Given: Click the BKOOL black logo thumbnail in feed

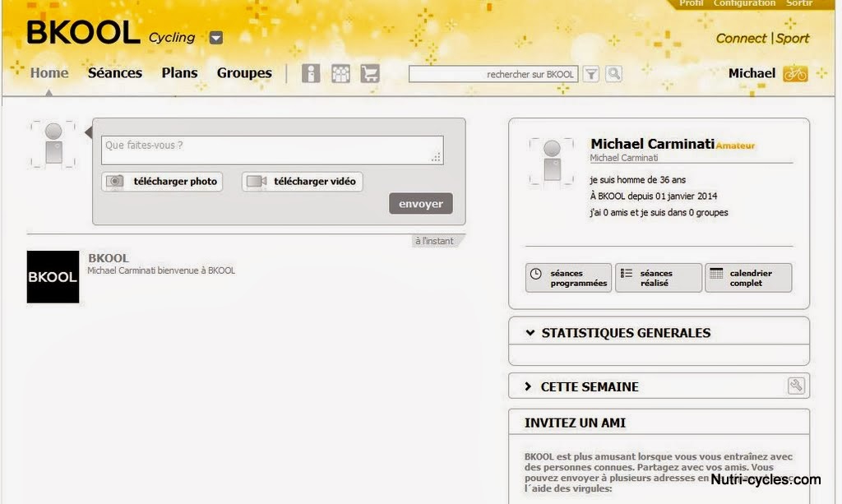Looking at the screenshot, I should pyautogui.click(x=53, y=277).
